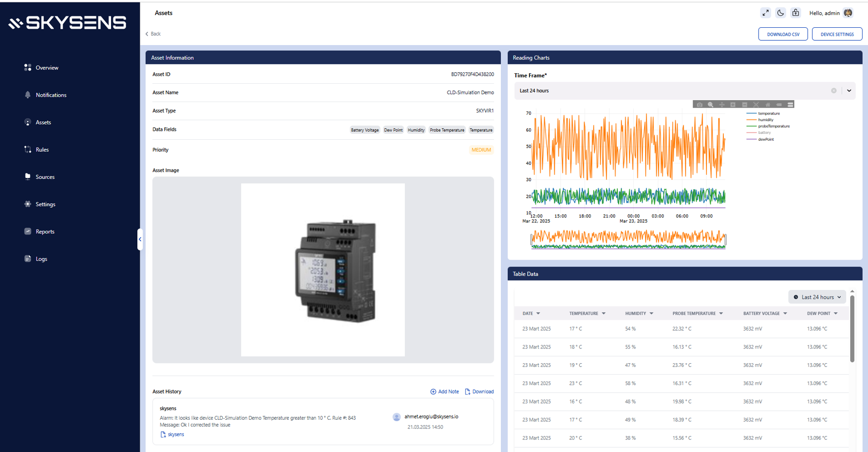Click the 22.32 °C probe temperature cell
This screenshot has width=868, height=452.
pyautogui.click(x=682, y=329)
